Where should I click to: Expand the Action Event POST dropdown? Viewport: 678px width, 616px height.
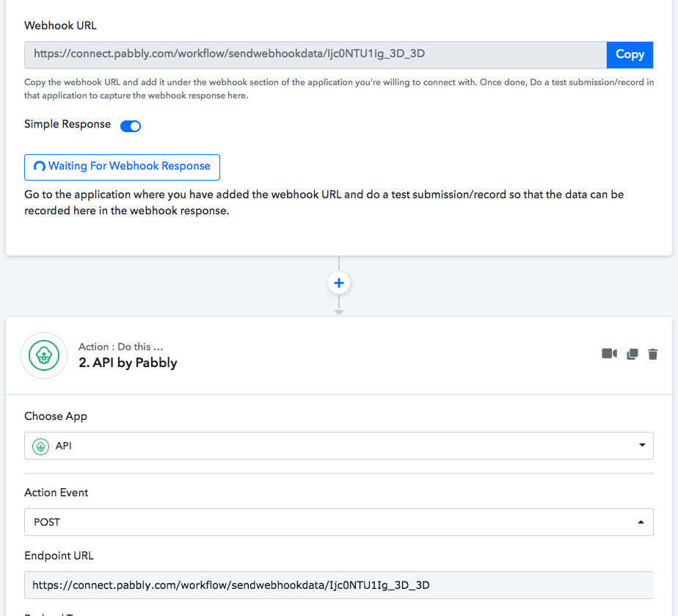pyautogui.click(x=338, y=522)
